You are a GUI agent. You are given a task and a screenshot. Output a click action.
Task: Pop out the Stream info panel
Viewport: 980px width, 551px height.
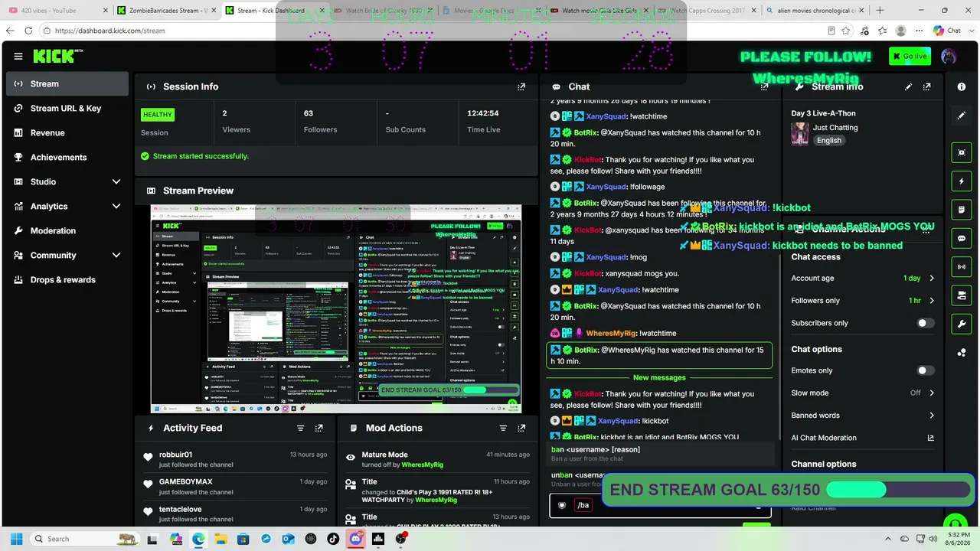click(927, 87)
